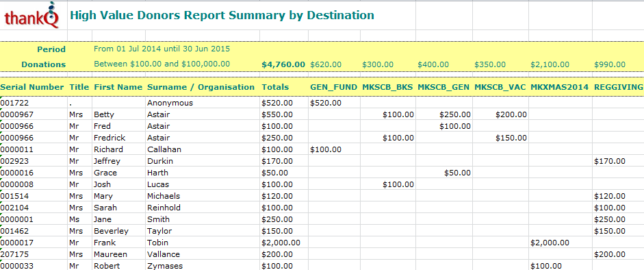Select the $990.00 summary total
Image resolution: width=644 pixels, height=270 pixels.
(x=610, y=64)
